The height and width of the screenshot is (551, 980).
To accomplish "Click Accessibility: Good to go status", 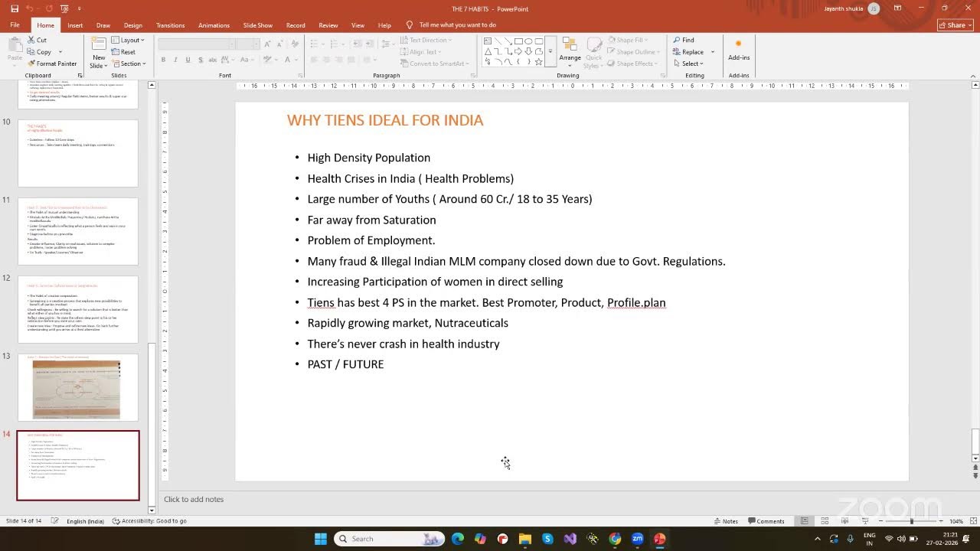I will [x=149, y=521].
